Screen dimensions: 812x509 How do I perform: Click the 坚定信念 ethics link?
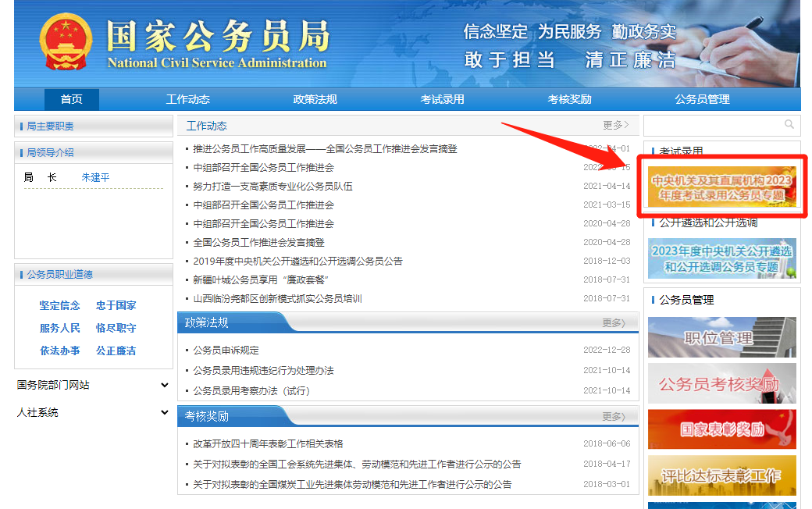click(59, 305)
